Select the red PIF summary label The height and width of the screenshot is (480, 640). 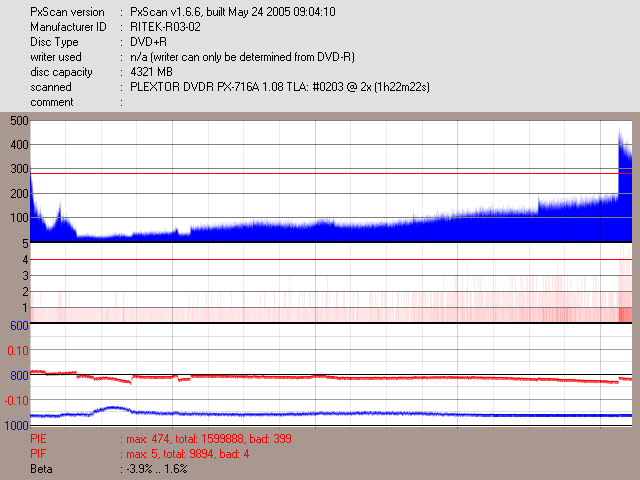tap(38, 454)
